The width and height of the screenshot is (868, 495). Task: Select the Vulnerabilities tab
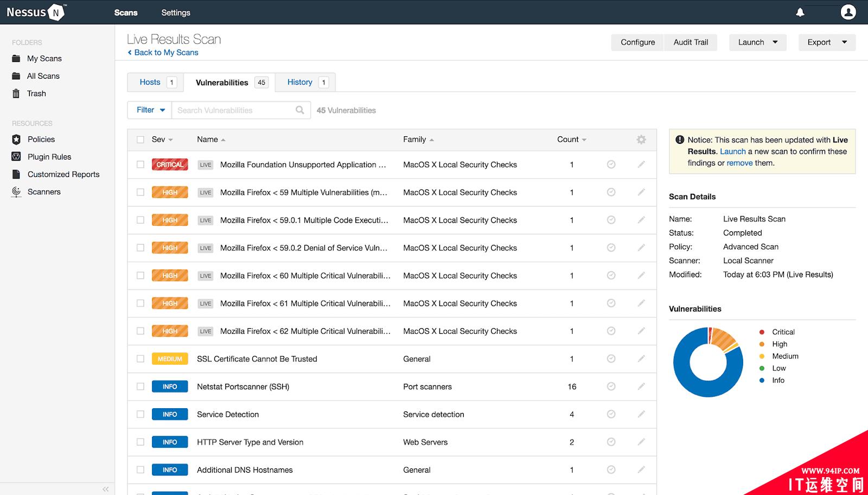[x=229, y=82]
